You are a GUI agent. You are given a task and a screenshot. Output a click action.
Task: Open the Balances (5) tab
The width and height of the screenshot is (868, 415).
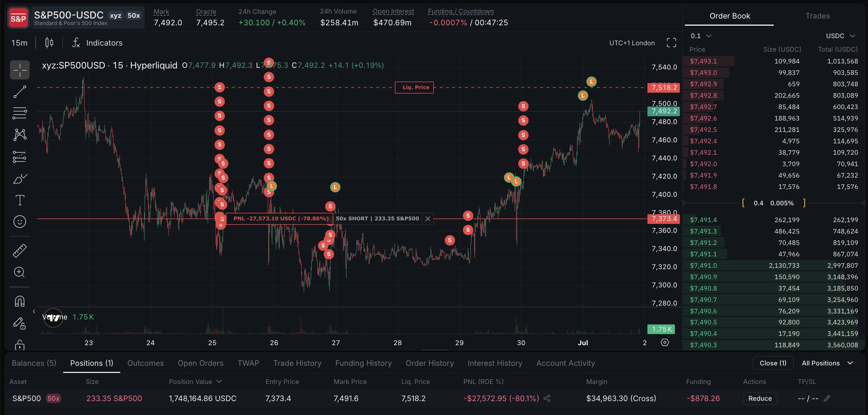(34, 363)
